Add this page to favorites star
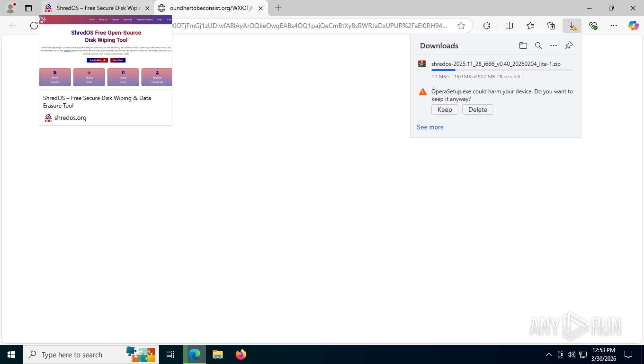 click(x=461, y=26)
